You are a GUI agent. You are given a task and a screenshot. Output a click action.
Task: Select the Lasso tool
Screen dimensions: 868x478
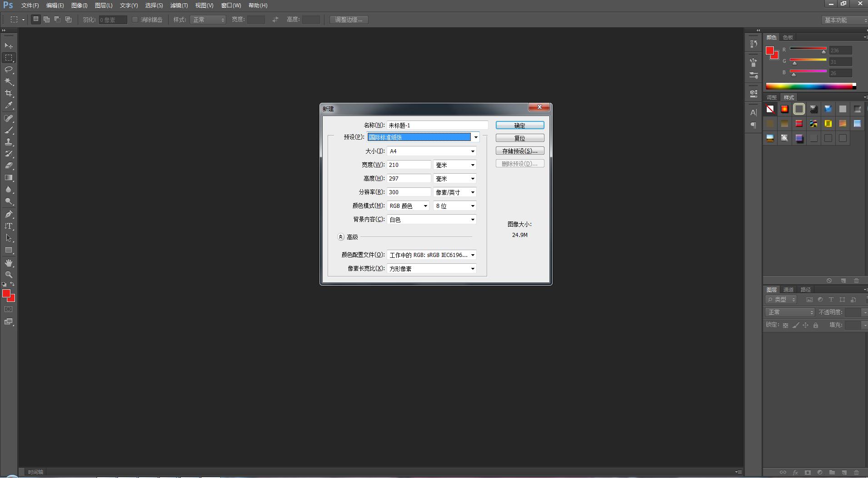pyautogui.click(x=9, y=70)
